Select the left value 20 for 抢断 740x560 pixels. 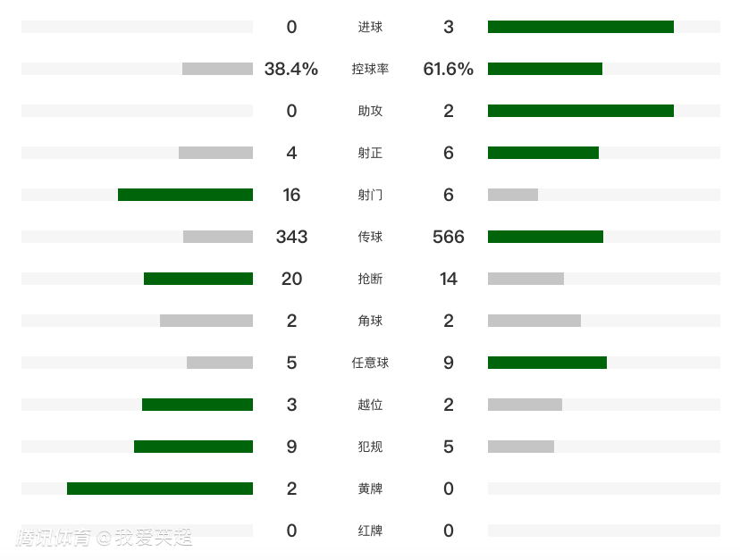(x=291, y=279)
